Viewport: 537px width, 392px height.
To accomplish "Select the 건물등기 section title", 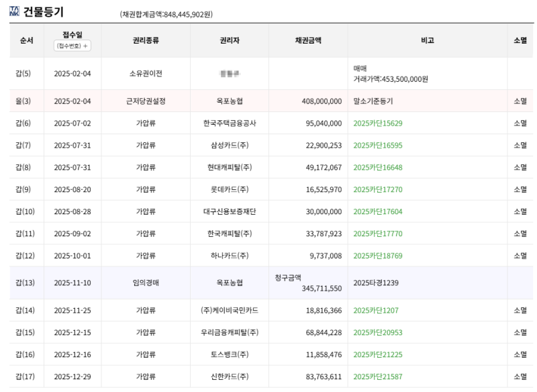I will click(43, 11).
